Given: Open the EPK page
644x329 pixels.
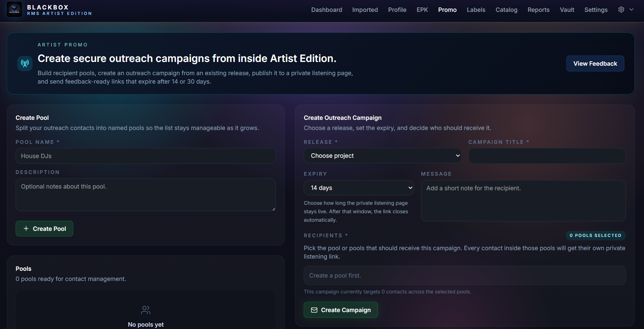Looking at the screenshot, I should [x=422, y=9].
